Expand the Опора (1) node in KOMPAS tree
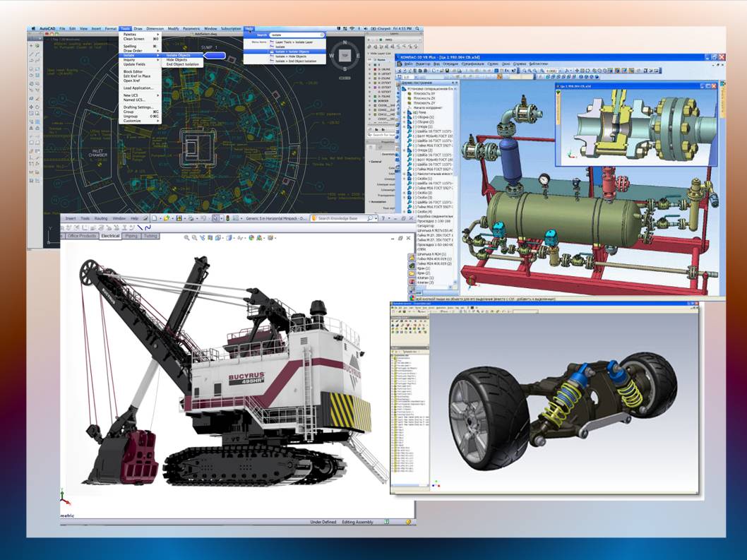The image size is (747, 560). pos(405,126)
